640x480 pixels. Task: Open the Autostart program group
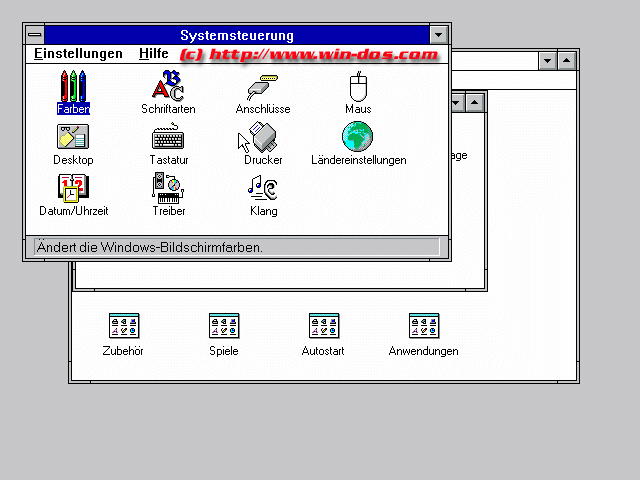pos(323,326)
